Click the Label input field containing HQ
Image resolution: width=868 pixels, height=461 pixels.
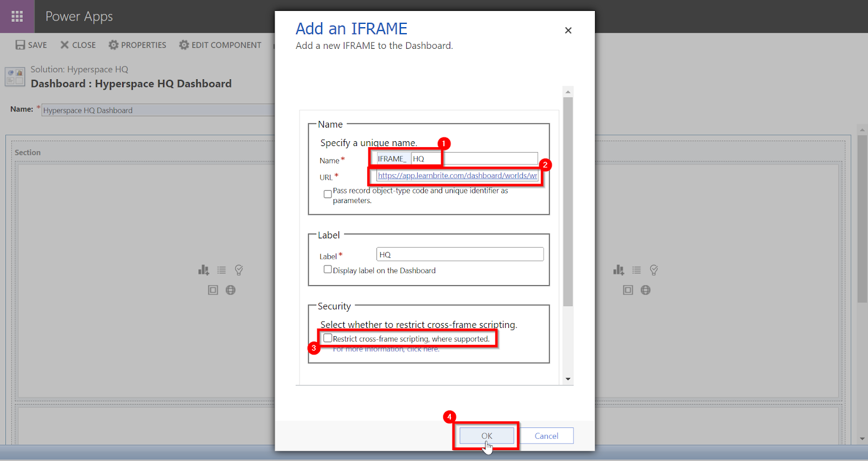pos(460,254)
